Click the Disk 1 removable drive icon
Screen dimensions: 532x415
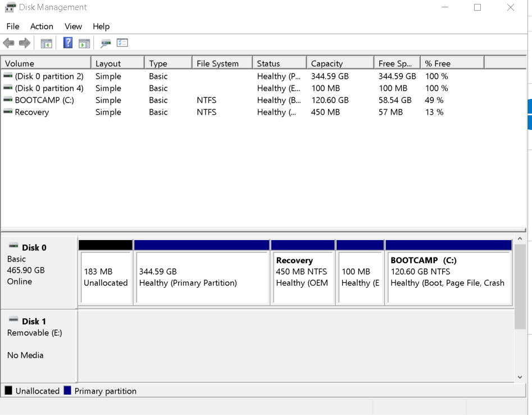(13, 319)
